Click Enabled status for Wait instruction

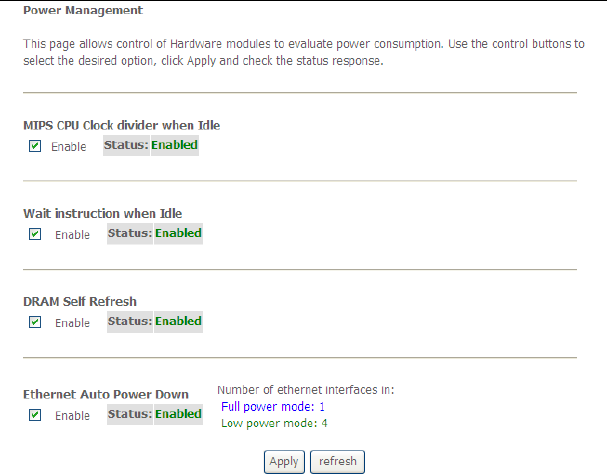click(x=178, y=233)
